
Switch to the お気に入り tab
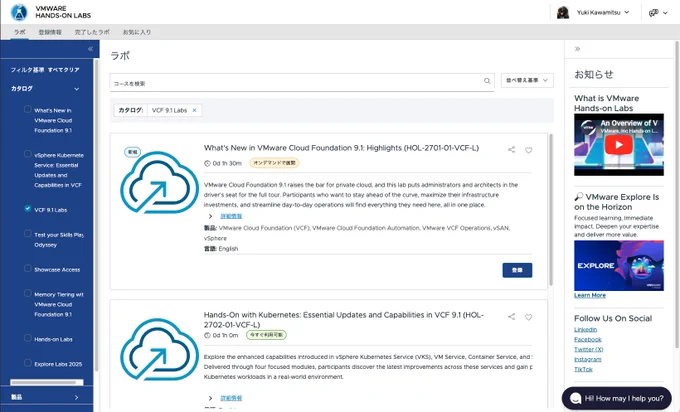[137, 32]
